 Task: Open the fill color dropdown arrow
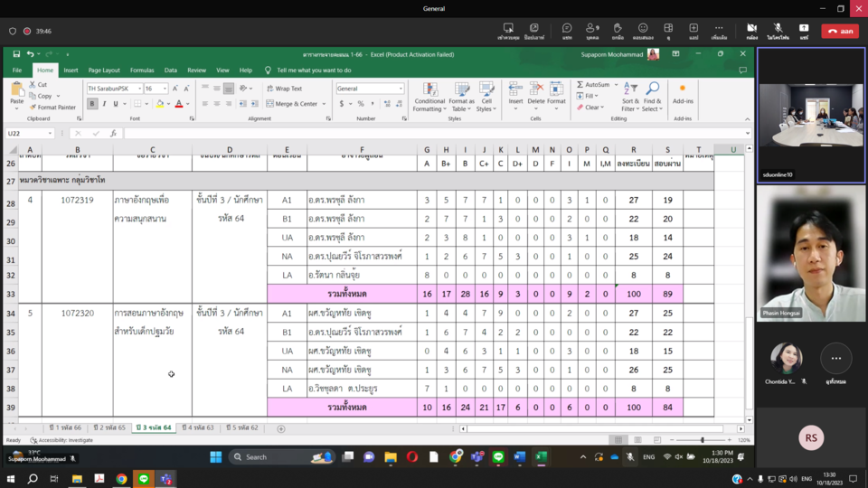click(x=168, y=104)
